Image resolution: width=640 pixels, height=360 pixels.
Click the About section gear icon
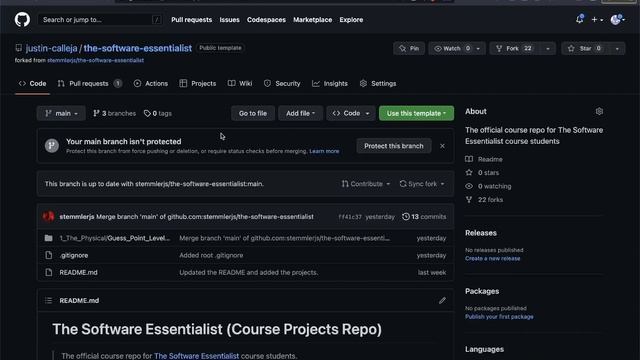tap(599, 111)
